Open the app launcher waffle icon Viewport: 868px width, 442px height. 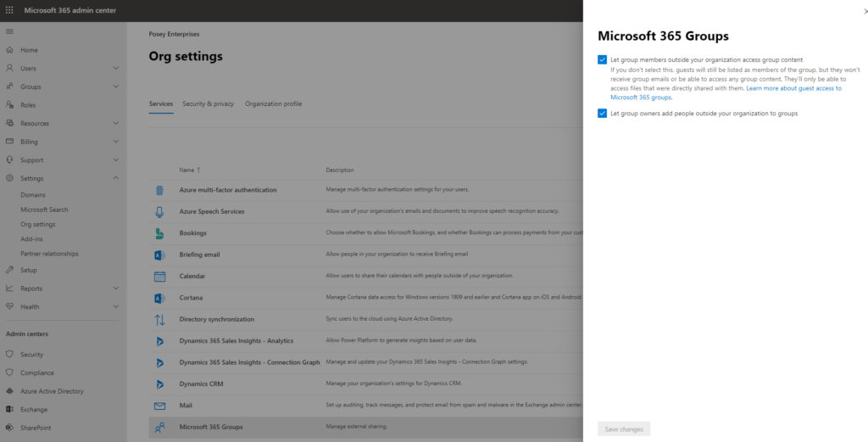[x=9, y=10]
